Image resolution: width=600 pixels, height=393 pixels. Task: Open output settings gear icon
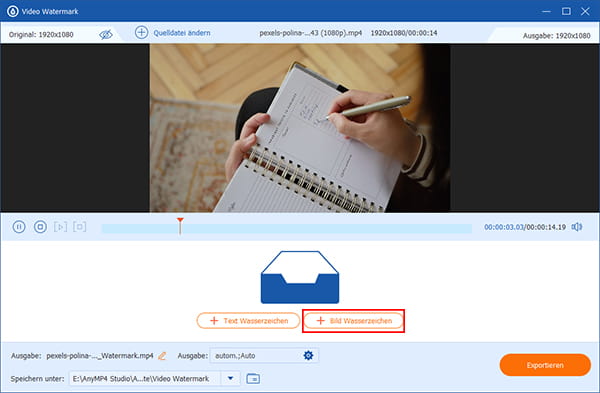308,355
